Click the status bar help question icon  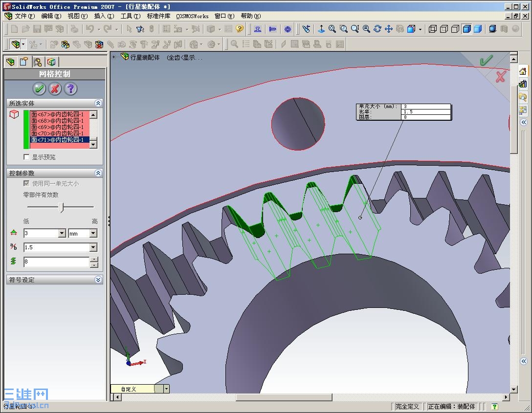(x=495, y=406)
